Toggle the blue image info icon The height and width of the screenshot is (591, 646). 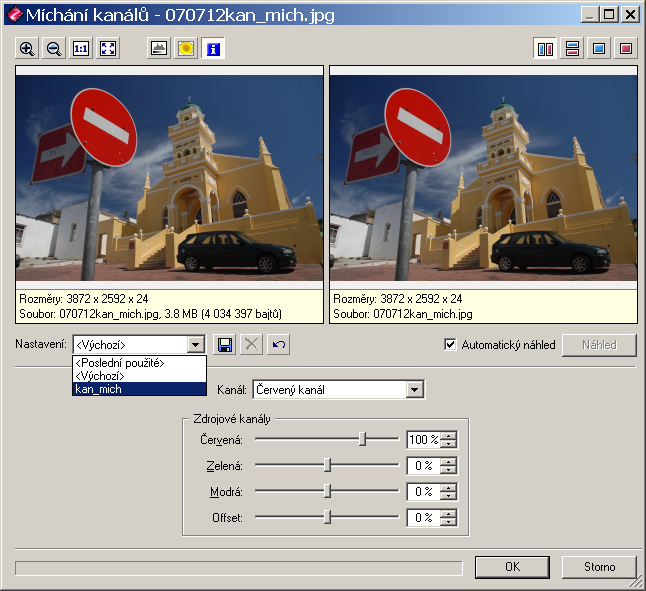pyautogui.click(x=213, y=48)
